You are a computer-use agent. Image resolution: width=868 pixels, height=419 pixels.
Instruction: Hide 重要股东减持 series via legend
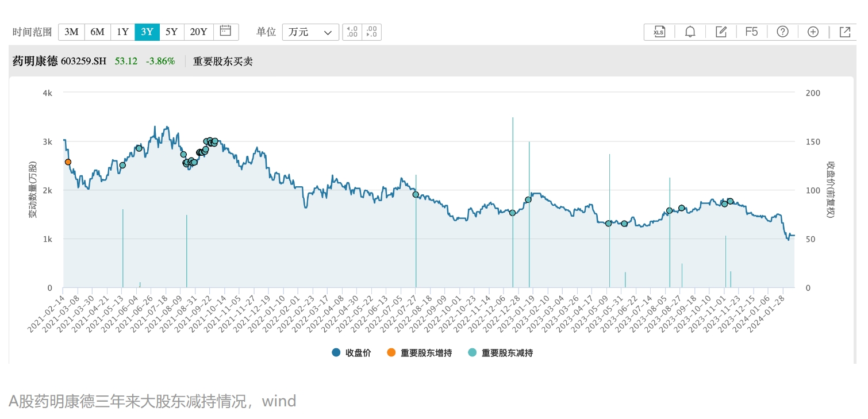coord(500,353)
